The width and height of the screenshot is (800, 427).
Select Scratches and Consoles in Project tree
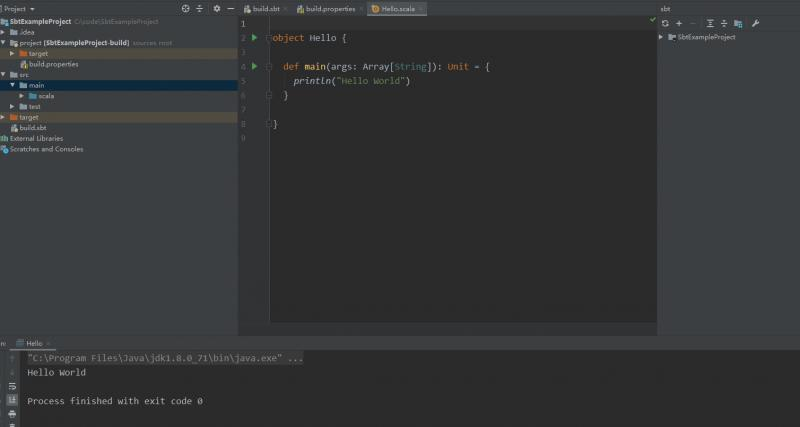(46, 149)
